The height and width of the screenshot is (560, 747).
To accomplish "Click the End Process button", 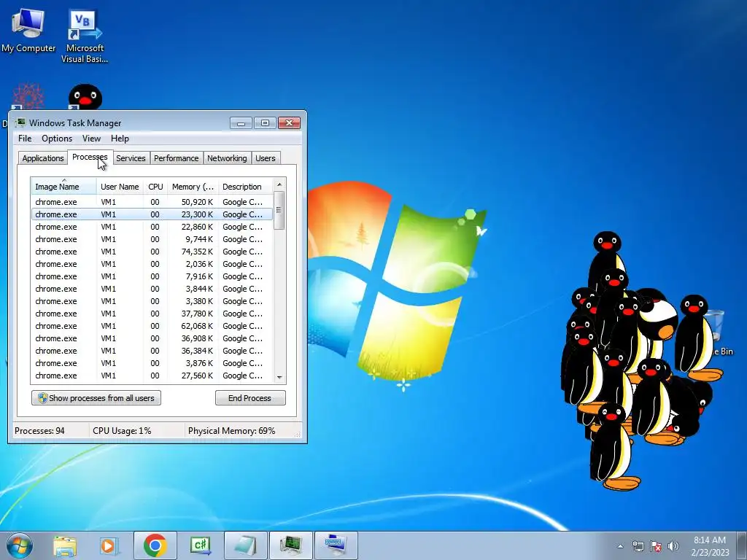I will 250,398.
